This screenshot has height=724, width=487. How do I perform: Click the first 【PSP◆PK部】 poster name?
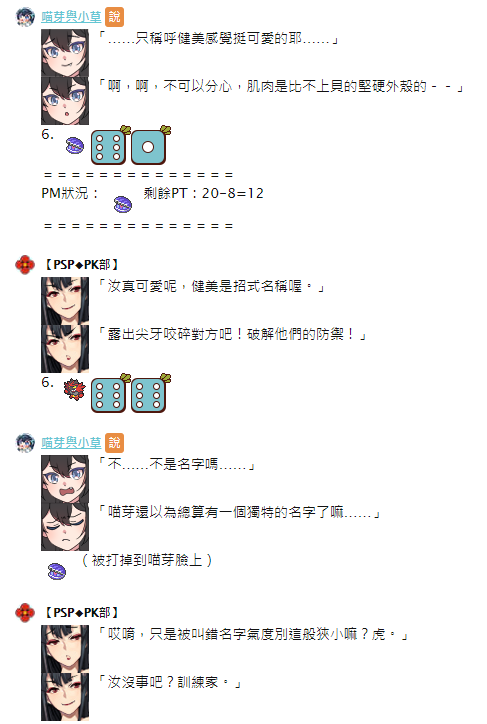point(81,265)
